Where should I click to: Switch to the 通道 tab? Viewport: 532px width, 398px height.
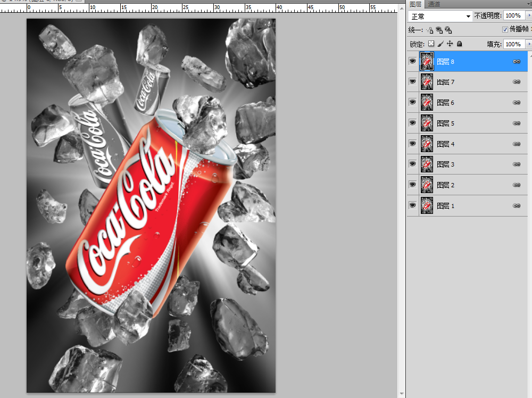click(434, 4)
